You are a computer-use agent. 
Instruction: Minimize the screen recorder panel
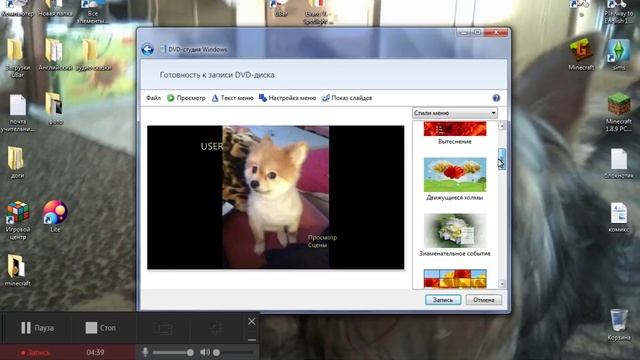point(251,340)
